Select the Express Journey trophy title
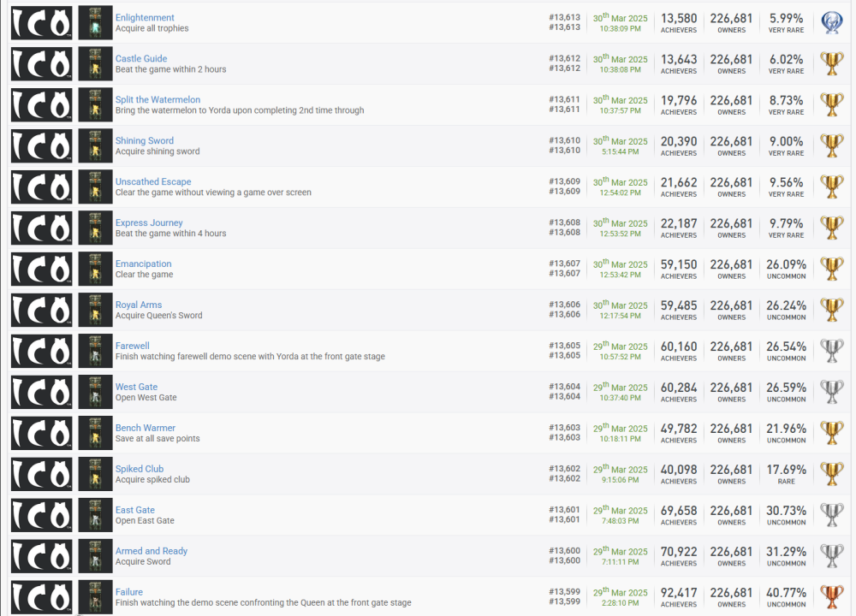856x616 pixels. tap(149, 223)
